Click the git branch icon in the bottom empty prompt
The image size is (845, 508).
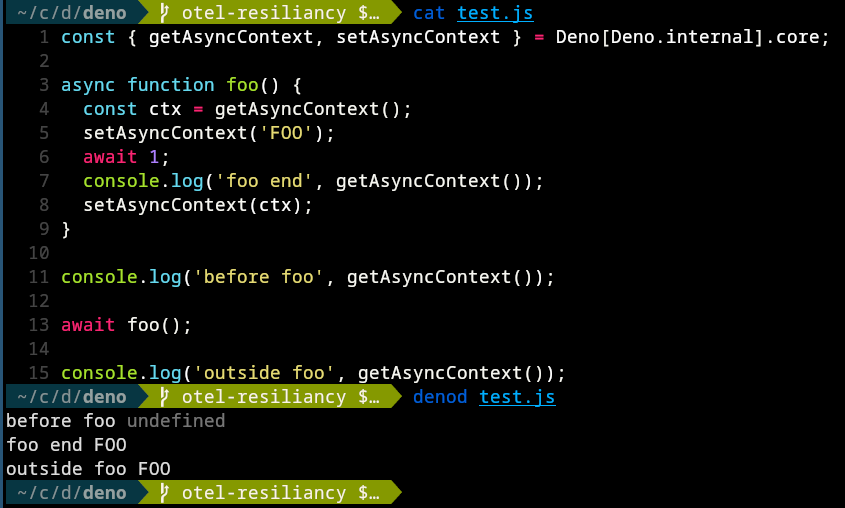pyautogui.click(x=165, y=493)
